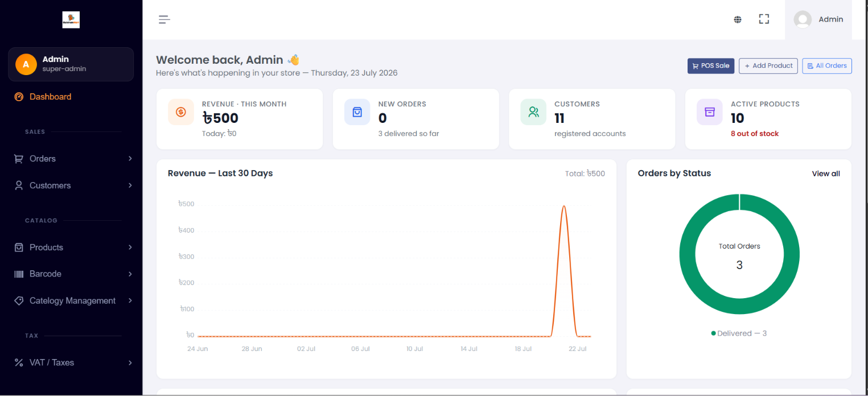Toggle the sidebar hamburger menu icon
The height and width of the screenshot is (396, 868).
(164, 19)
